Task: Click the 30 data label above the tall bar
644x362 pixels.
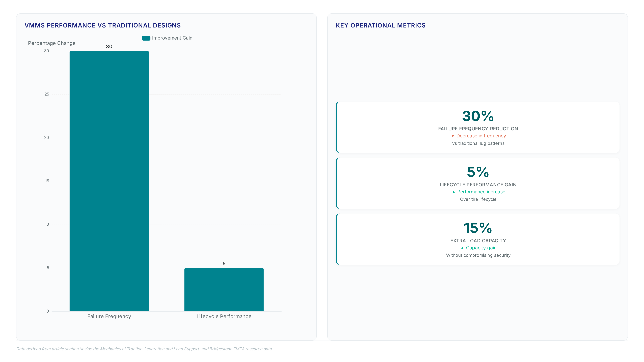Action: (109, 46)
